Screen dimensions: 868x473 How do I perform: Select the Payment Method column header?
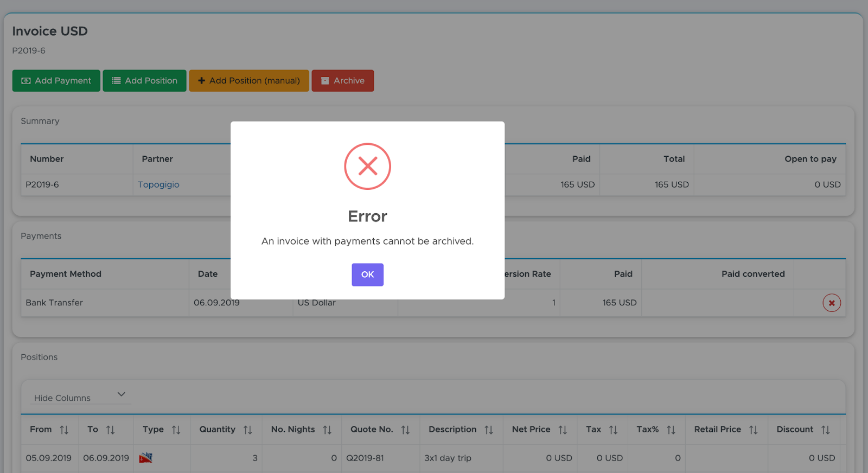click(x=66, y=274)
